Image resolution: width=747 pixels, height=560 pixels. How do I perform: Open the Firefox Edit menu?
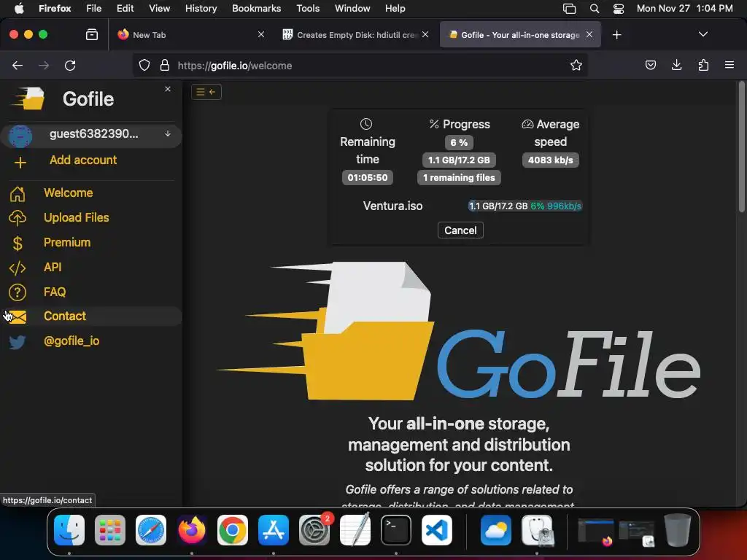coord(125,8)
